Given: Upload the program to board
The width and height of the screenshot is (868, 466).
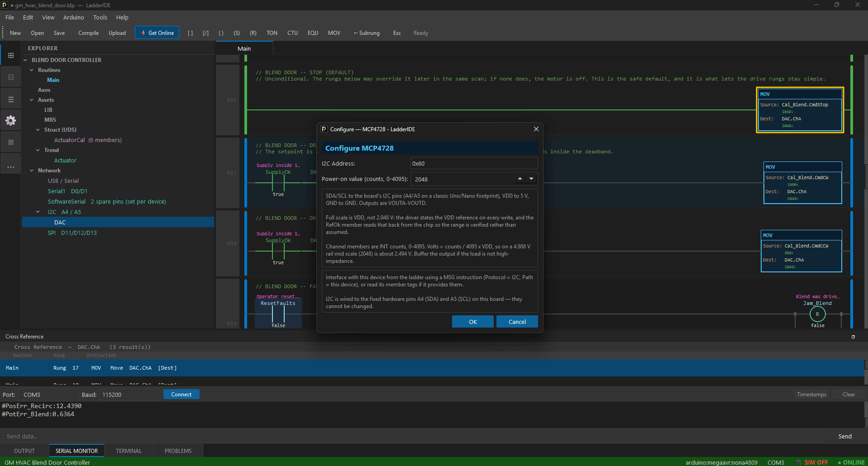Looking at the screenshot, I should point(117,33).
